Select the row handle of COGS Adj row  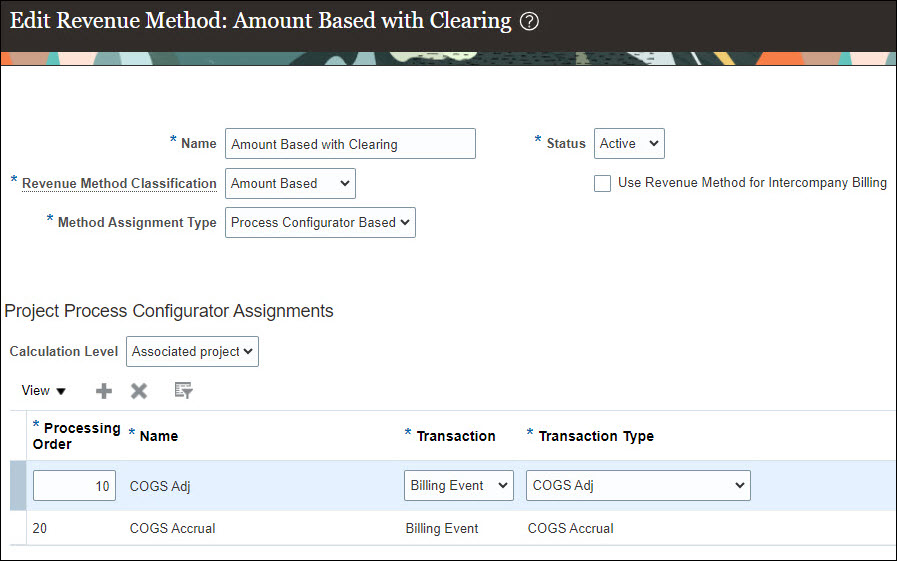(x=18, y=486)
